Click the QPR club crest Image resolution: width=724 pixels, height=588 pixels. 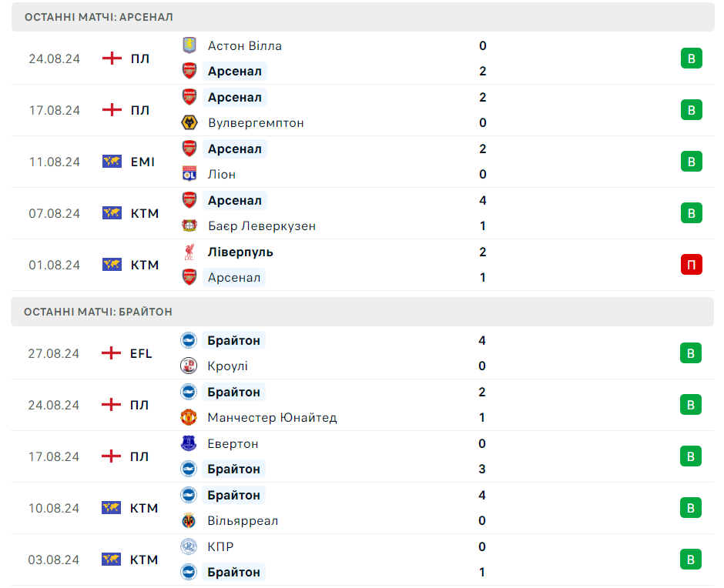click(x=189, y=546)
